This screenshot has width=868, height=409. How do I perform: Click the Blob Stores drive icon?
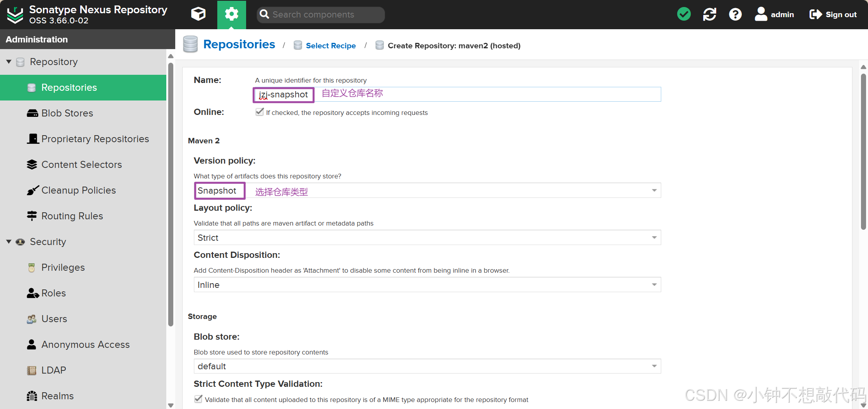(x=32, y=113)
